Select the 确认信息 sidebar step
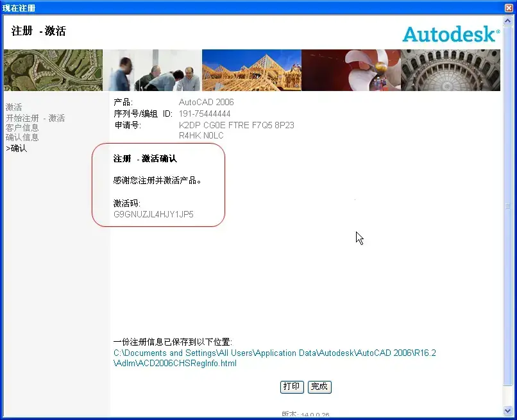This screenshot has width=517, height=420. 22,137
